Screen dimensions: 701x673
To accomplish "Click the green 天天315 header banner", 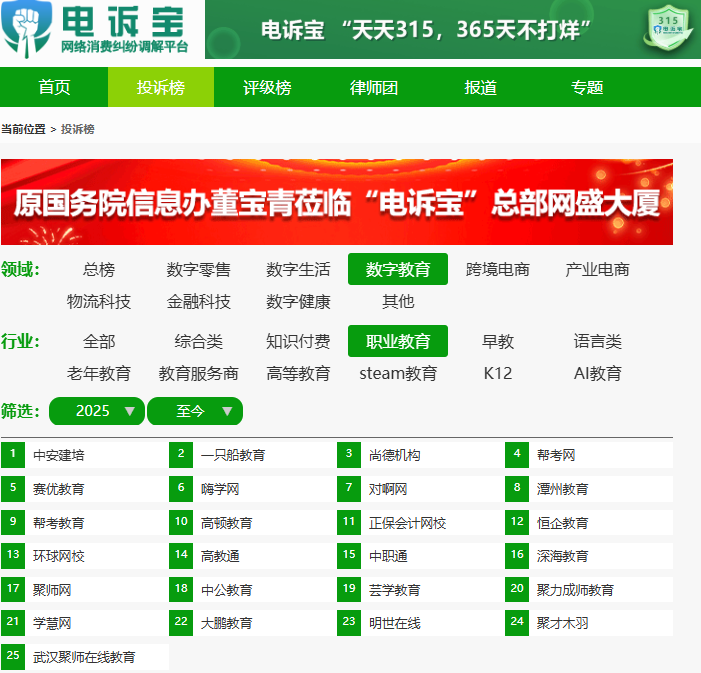I will [453, 29].
